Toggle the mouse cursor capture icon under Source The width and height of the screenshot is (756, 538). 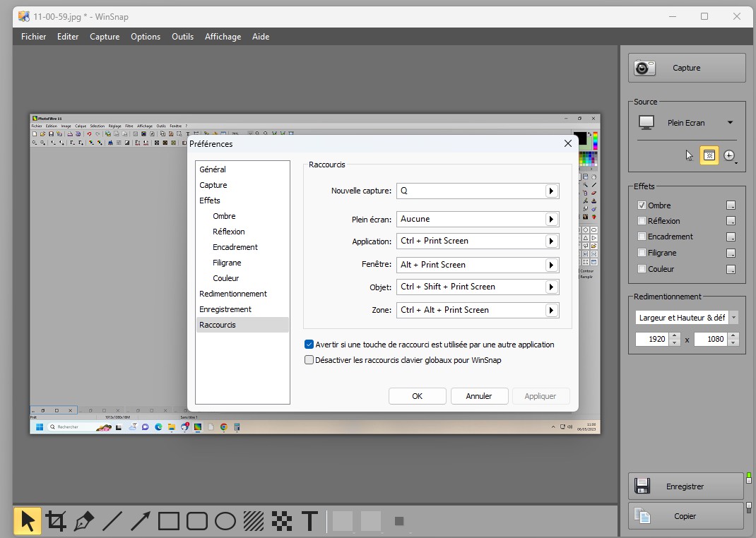690,155
